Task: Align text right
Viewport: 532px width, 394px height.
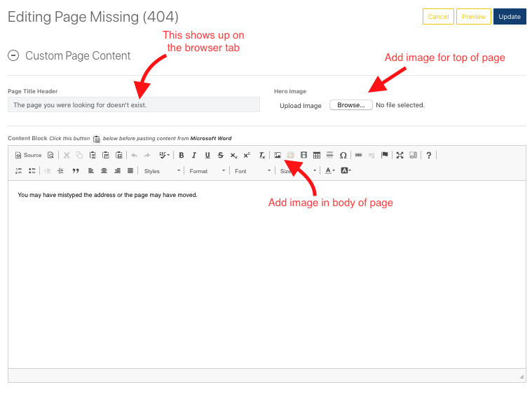Action: pyautogui.click(x=117, y=170)
